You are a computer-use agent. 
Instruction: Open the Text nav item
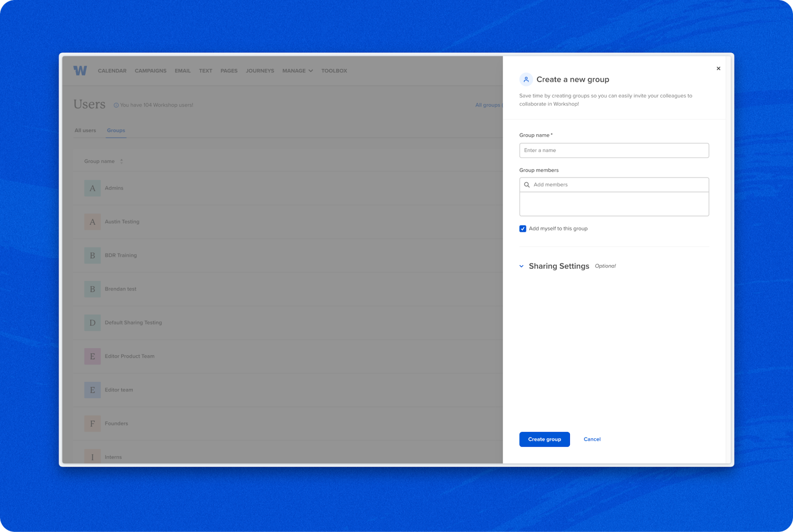pos(206,71)
